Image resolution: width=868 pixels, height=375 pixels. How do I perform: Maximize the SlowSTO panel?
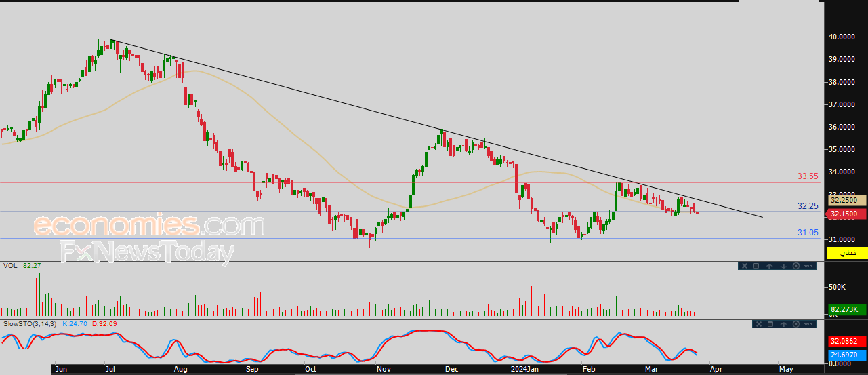click(x=770, y=325)
